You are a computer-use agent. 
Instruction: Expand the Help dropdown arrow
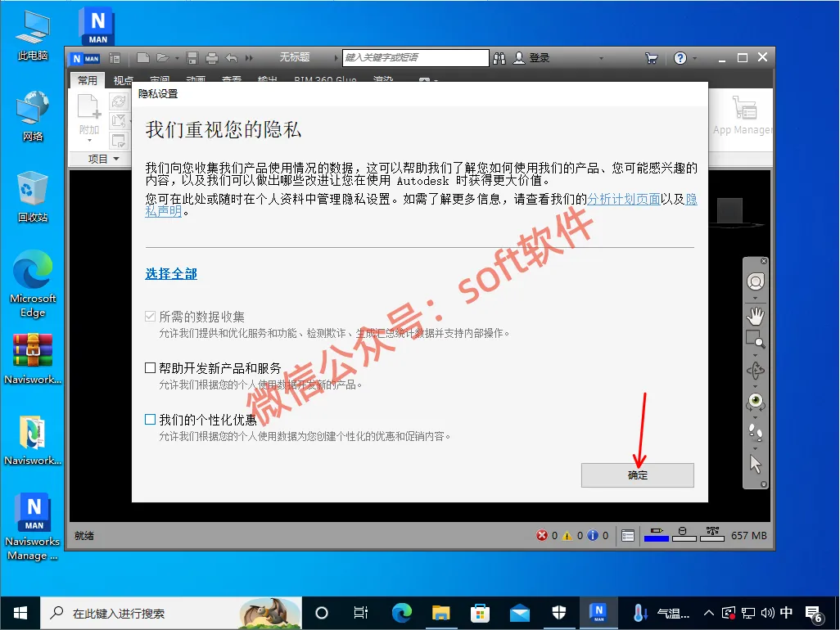point(695,58)
